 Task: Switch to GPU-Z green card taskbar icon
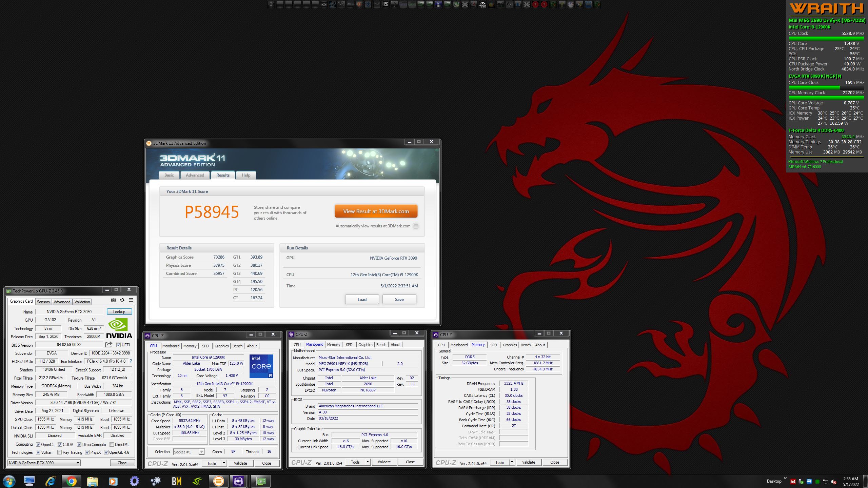click(x=261, y=481)
